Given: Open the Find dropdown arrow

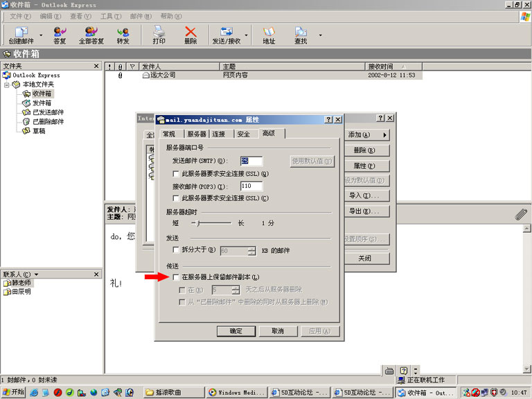Looking at the screenshot, I should point(320,35).
